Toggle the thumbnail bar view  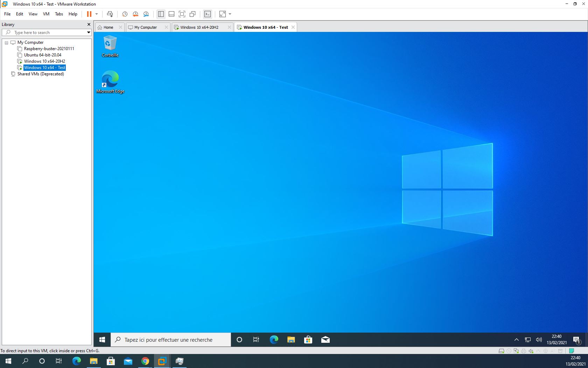(171, 14)
